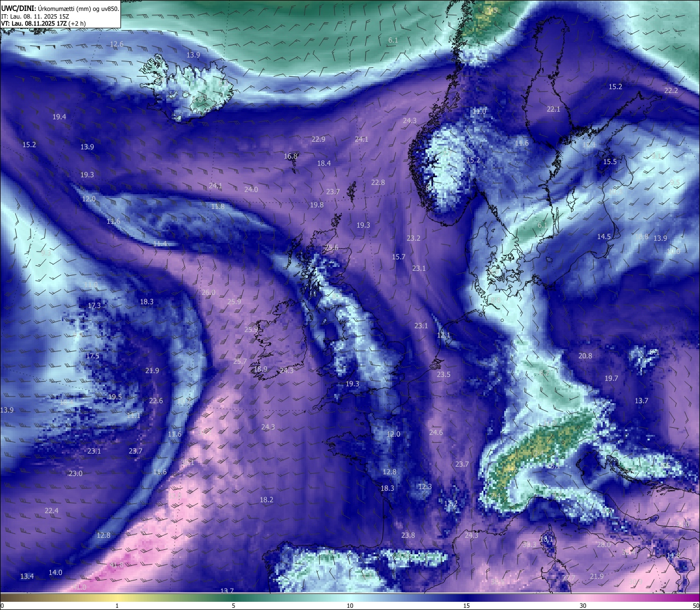Click the IT: Lau. 08. 11. 2025 15Z line
Image resolution: width=700 pixels, height=610 pixels.
35,16
